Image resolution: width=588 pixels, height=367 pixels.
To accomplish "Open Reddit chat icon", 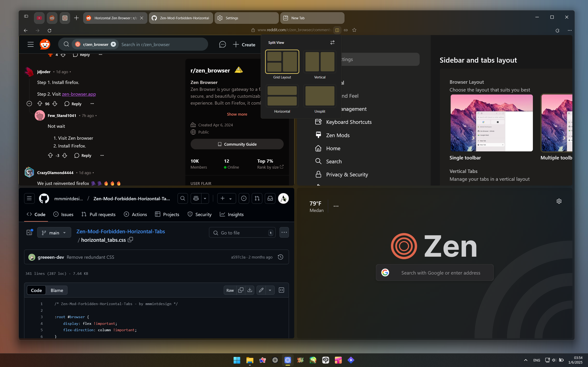I will coord(222,44).
